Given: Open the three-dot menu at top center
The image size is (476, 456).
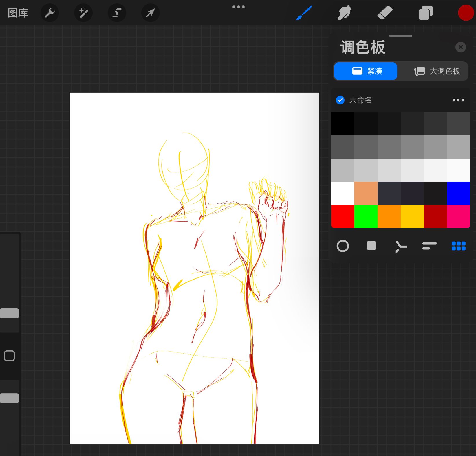Looking at the screenshot, I should (238, 7).
